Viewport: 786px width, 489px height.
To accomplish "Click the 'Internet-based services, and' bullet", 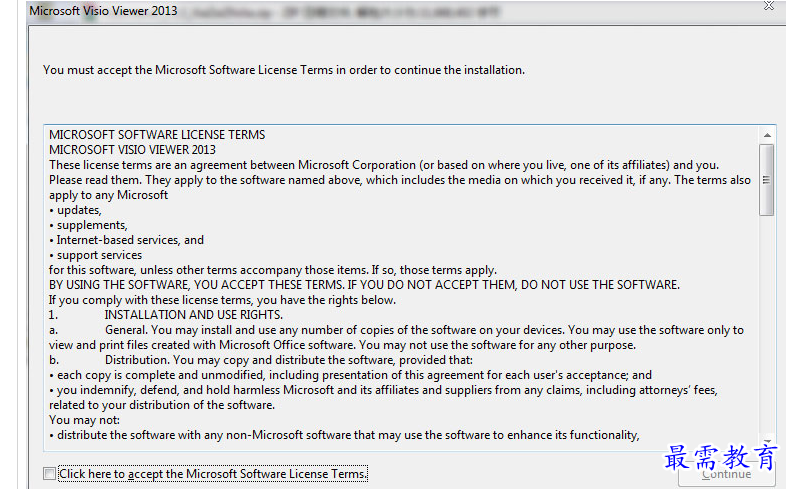I will 126,240.
